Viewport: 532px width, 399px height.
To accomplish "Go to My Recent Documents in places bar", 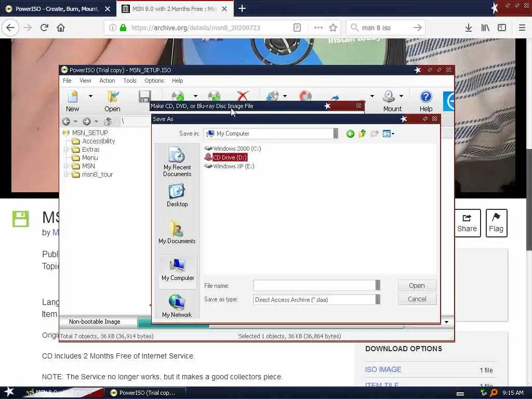I will coord(177,162).
